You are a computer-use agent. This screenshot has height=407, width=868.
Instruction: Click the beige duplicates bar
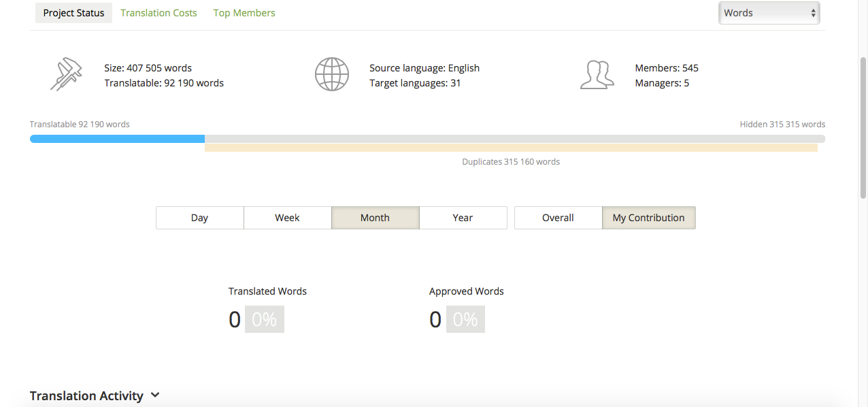(511, 148)
